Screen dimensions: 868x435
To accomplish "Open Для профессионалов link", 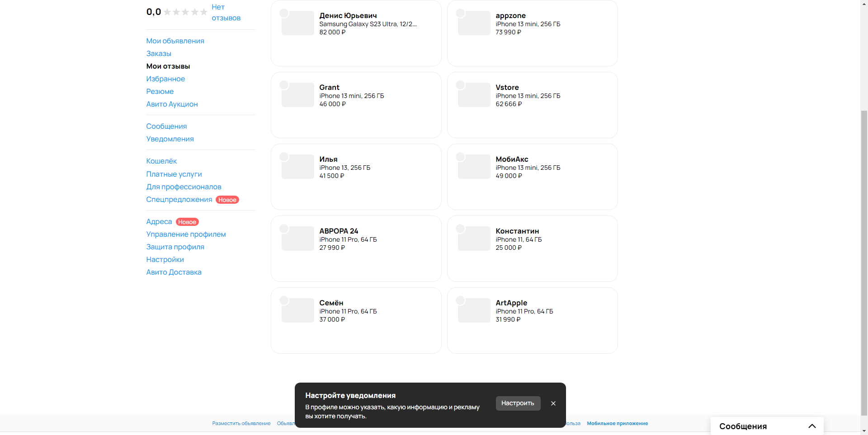I will point(184,187).
